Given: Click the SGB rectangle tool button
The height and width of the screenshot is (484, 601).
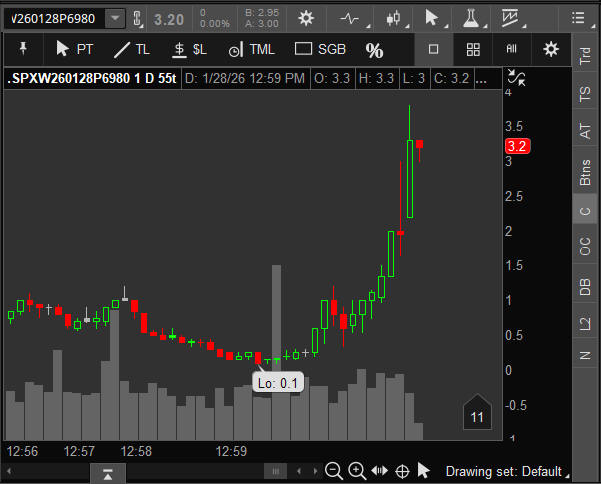Looking at the screenshot, I should pos(319,49).
